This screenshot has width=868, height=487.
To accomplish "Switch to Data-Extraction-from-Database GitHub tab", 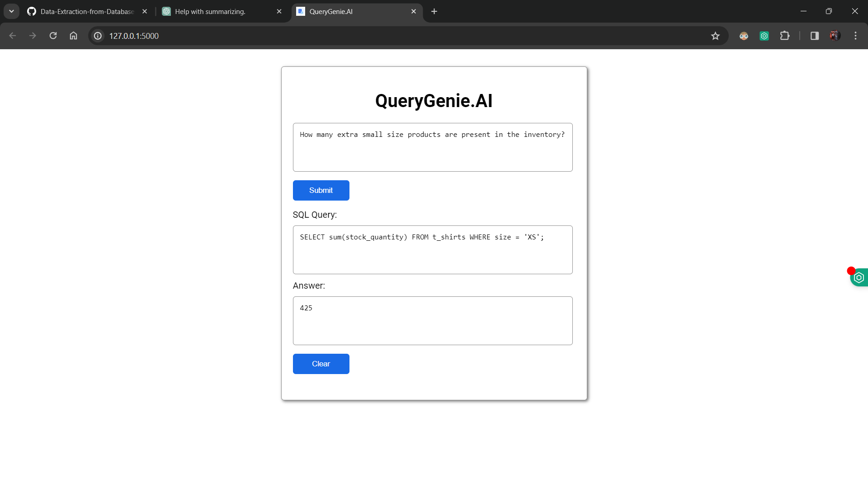I will (88, 11).
